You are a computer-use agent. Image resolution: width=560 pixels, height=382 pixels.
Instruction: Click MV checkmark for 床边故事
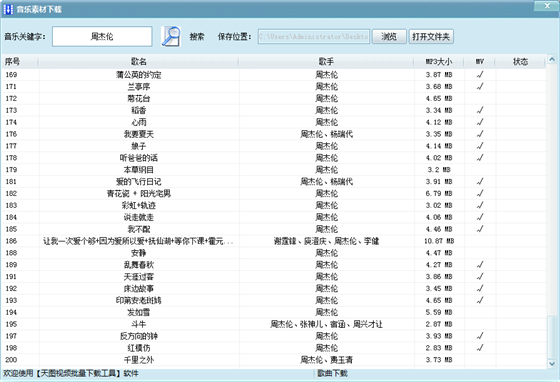click(x=480, y=288)
